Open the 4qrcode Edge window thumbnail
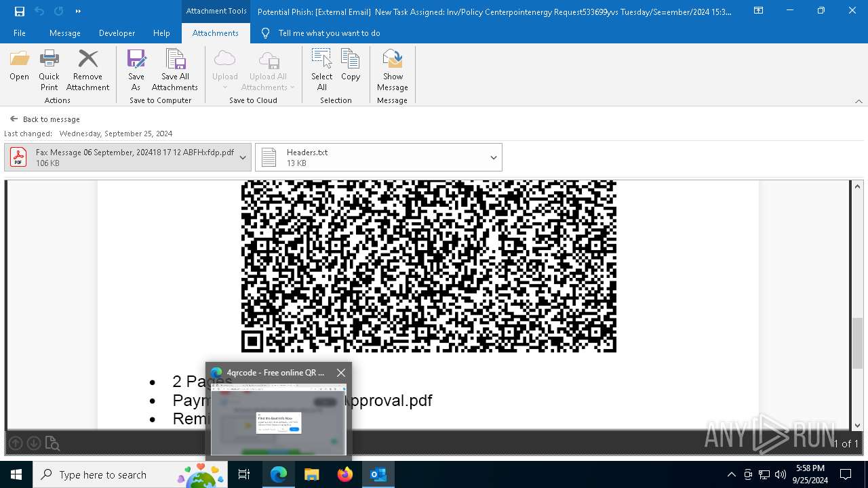Screen dimensions: 868x488 (279, 420)
